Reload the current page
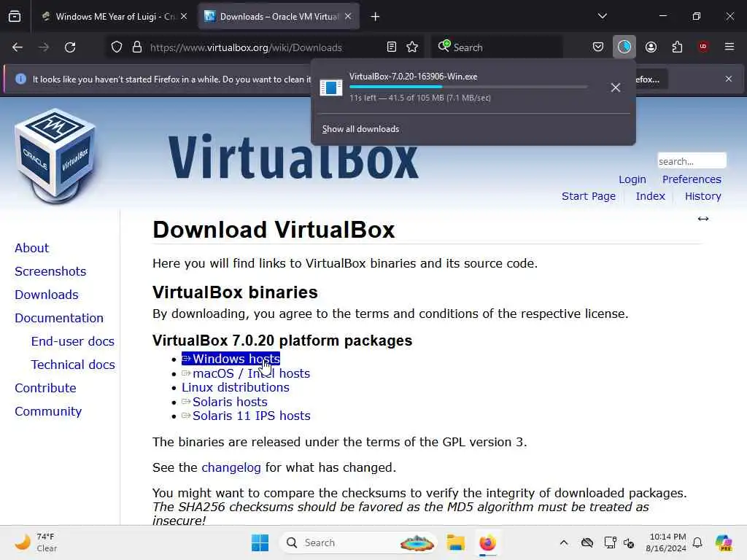Screen dimensions: 747x560 [70, 47]
